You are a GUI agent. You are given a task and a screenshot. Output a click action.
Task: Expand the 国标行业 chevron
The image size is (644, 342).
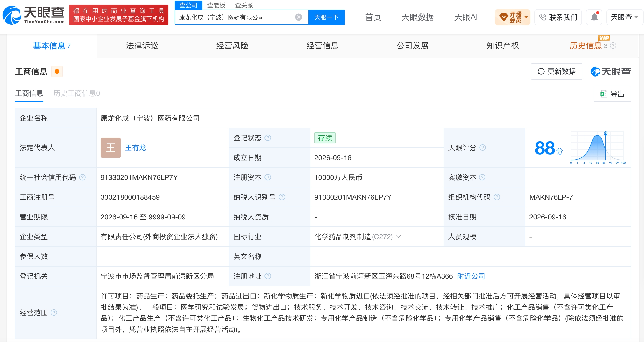[x=398, y=237]
